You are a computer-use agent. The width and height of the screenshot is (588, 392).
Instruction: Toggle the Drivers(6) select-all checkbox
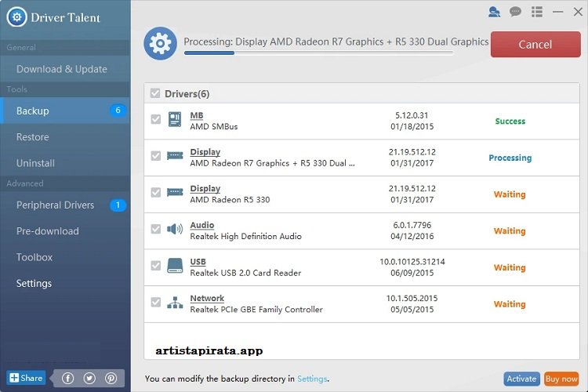pos(155,93)
